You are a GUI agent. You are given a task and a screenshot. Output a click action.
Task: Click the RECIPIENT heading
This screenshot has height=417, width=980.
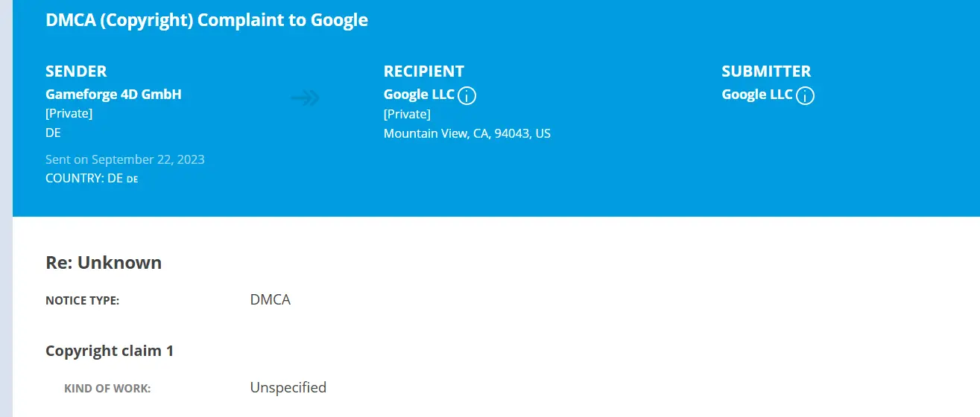pos(423,71)
